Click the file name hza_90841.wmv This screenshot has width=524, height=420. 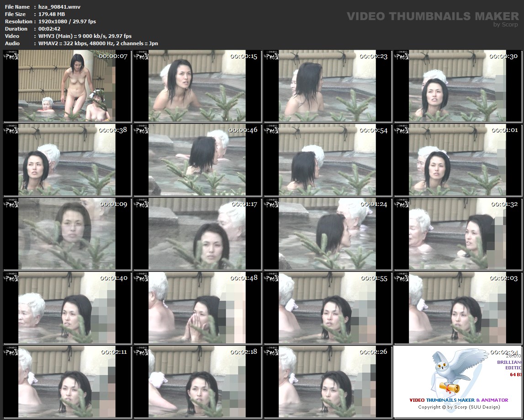tap(59, 7)
